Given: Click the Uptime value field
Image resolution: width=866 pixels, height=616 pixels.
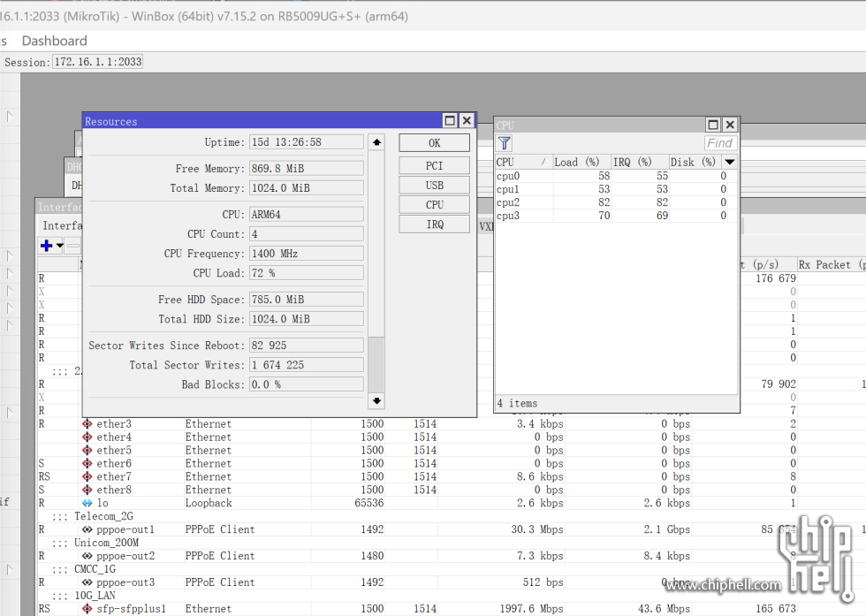Looking at the screenshot, I should [307, 142].
